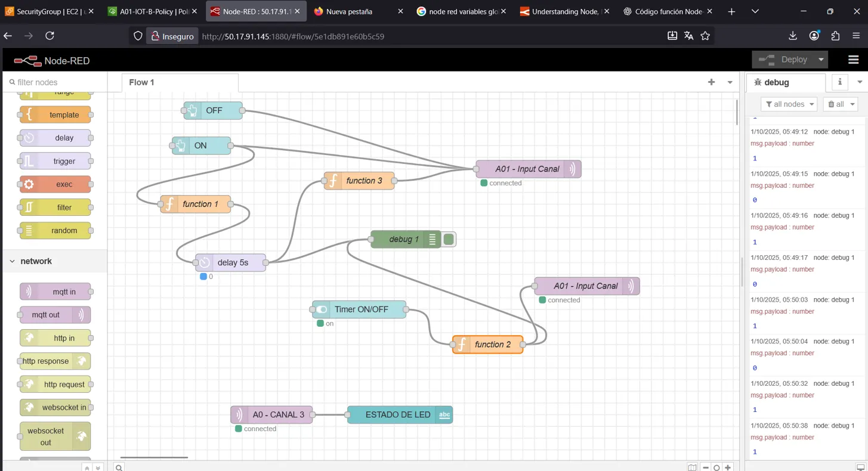This screenshot has width=868, height=471.
Task: Open the Node-RED hamburger main menu
Action: tap(853, 60)
